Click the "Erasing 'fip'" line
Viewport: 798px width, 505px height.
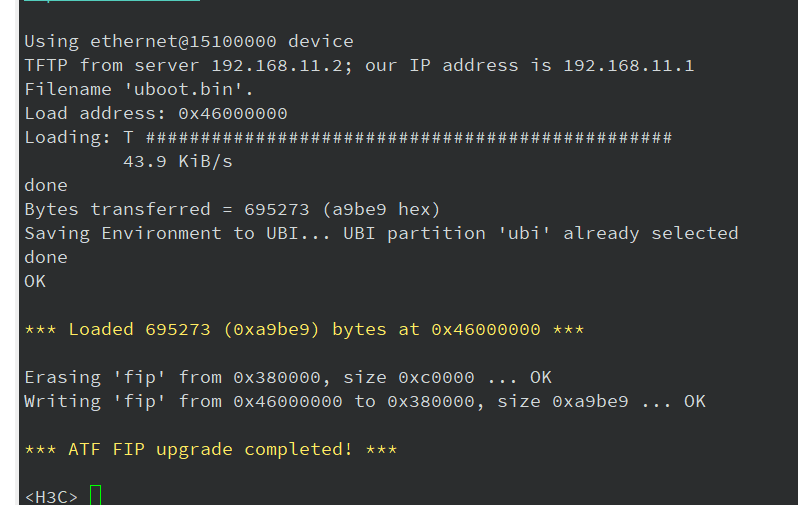click(x=288, y=377)
